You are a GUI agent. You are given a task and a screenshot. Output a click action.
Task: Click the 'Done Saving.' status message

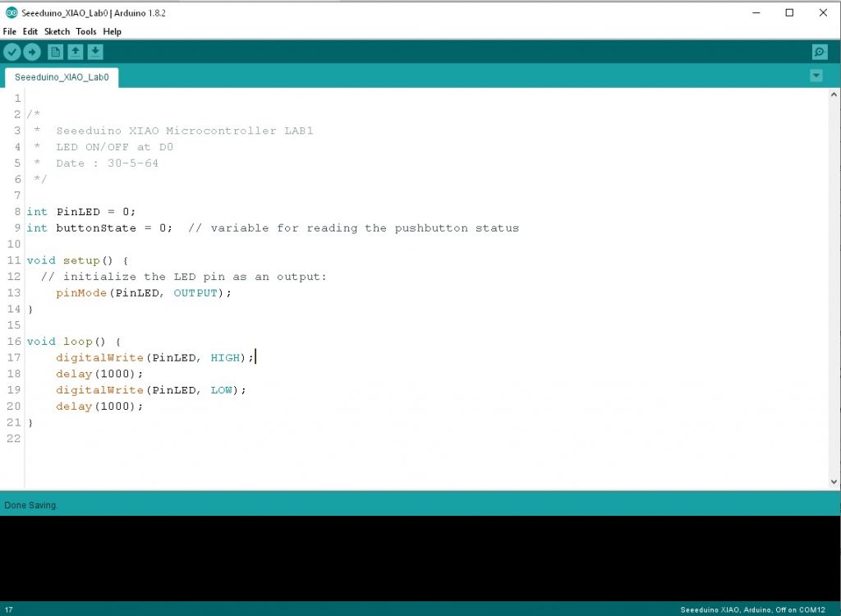click(30, 505)
